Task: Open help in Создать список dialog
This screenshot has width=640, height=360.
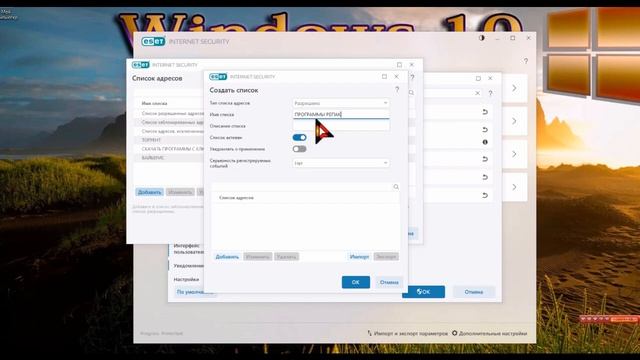Action: [x=397, y=90]
